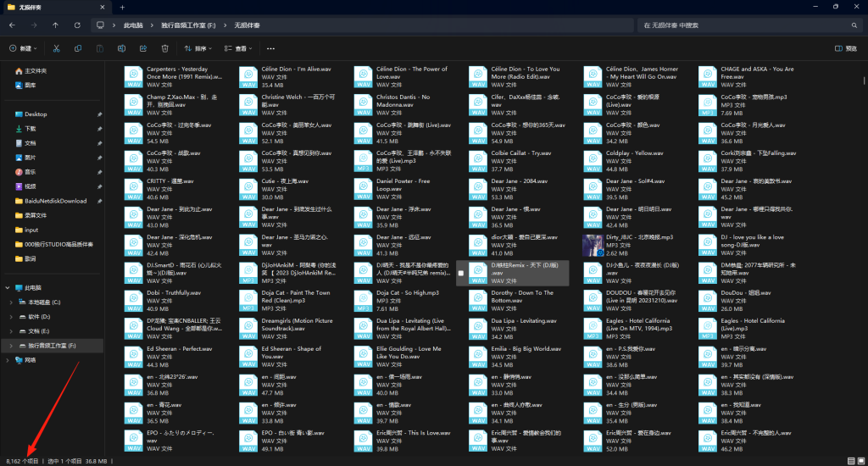Go up one folder with the Up arrow
The height and width of the screenshot is (466, 868).
tap(55, 25)
